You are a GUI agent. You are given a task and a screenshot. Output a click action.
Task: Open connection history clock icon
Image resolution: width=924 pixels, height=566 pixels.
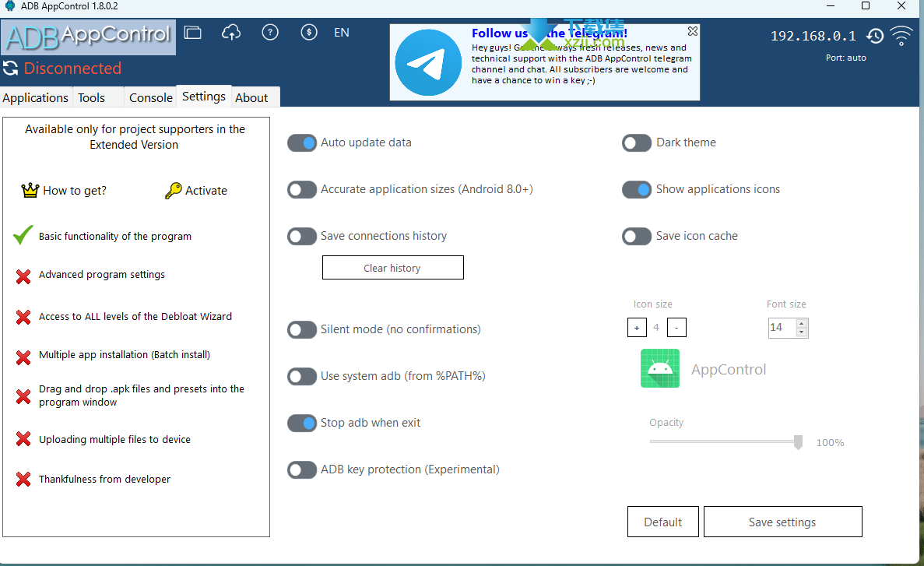875,36
